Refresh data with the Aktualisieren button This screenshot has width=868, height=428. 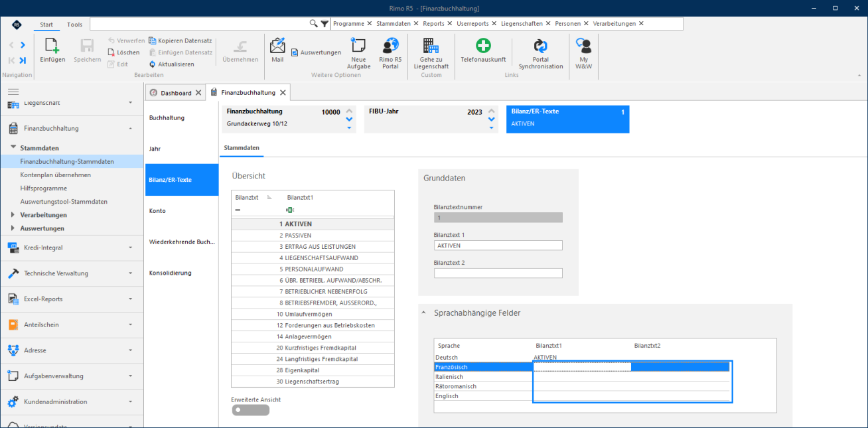tap(171, 64)
